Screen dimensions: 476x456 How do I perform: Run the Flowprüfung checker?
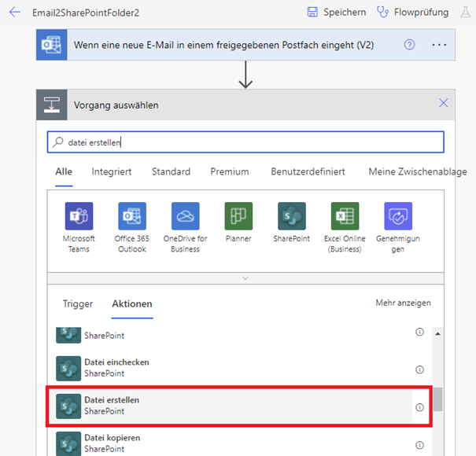[x=413, y=12]
